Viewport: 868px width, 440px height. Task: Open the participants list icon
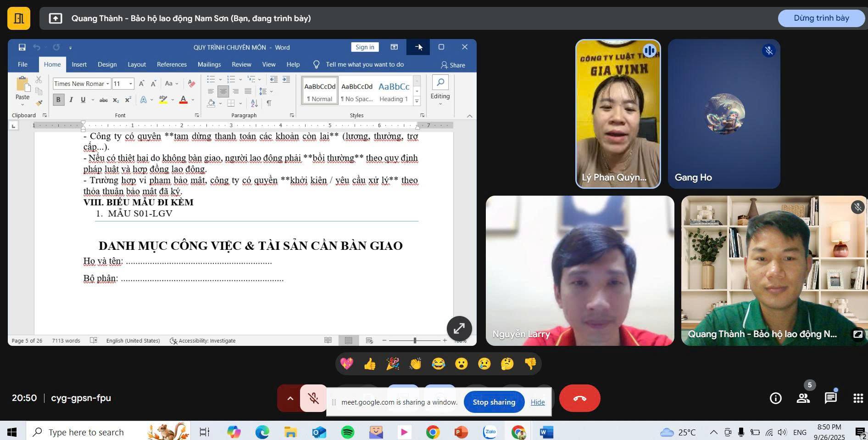[803, 398]
